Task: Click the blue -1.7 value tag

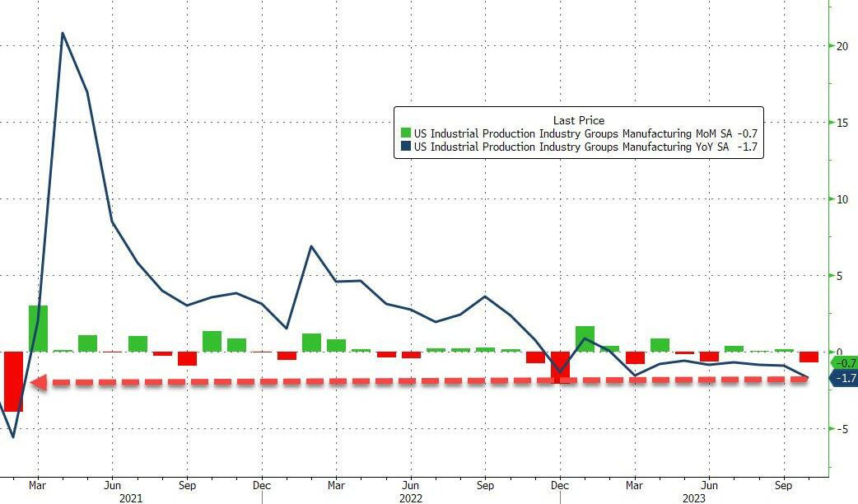Action: click(845, 377)
